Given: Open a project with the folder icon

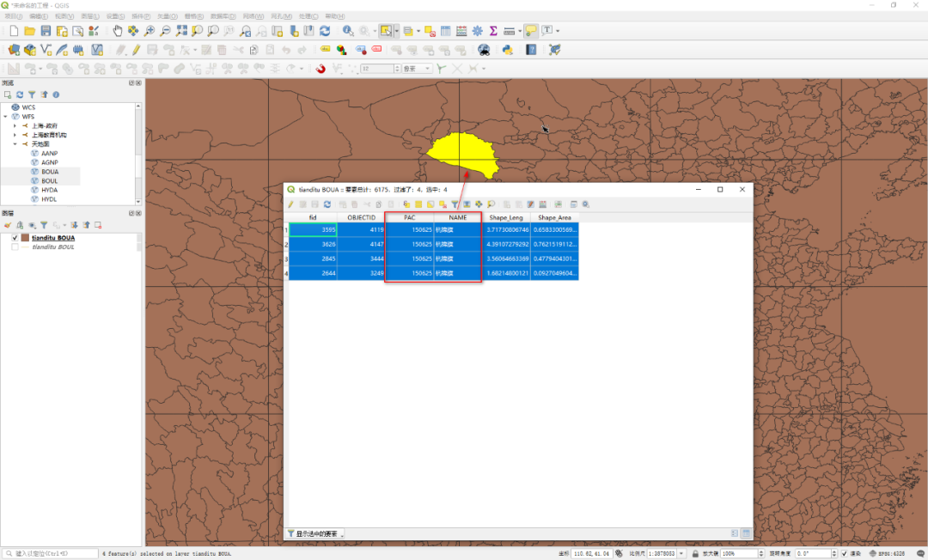Looking at the screenshot, I should (x=29, y=31).
